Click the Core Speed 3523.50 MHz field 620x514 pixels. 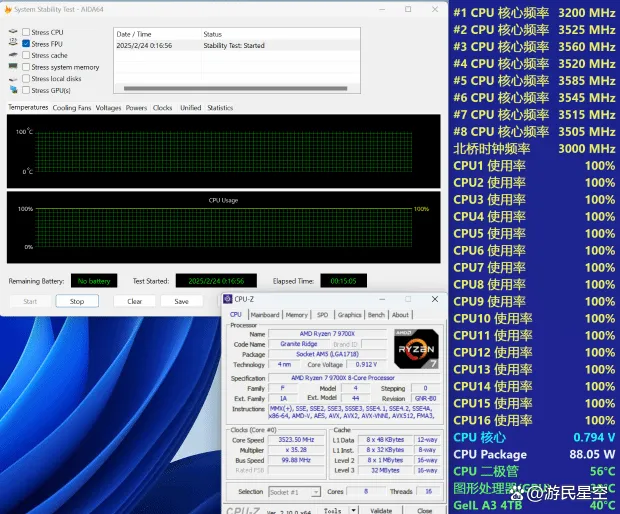pyautogui.click(x=296, y=440)
